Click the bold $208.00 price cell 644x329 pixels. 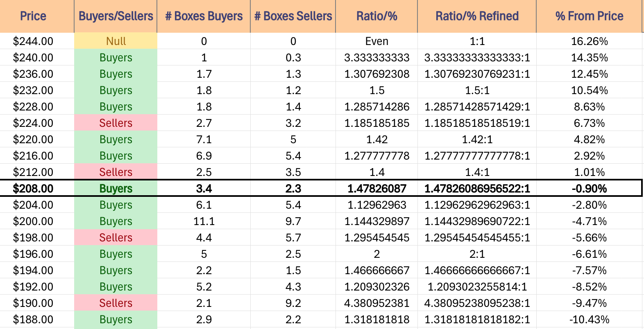click(x=37, y=188)
